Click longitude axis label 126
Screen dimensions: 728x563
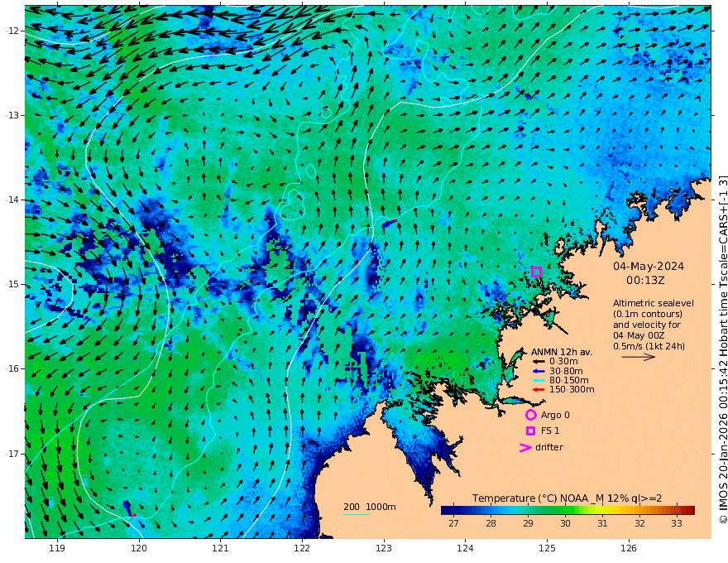point(629,548)
